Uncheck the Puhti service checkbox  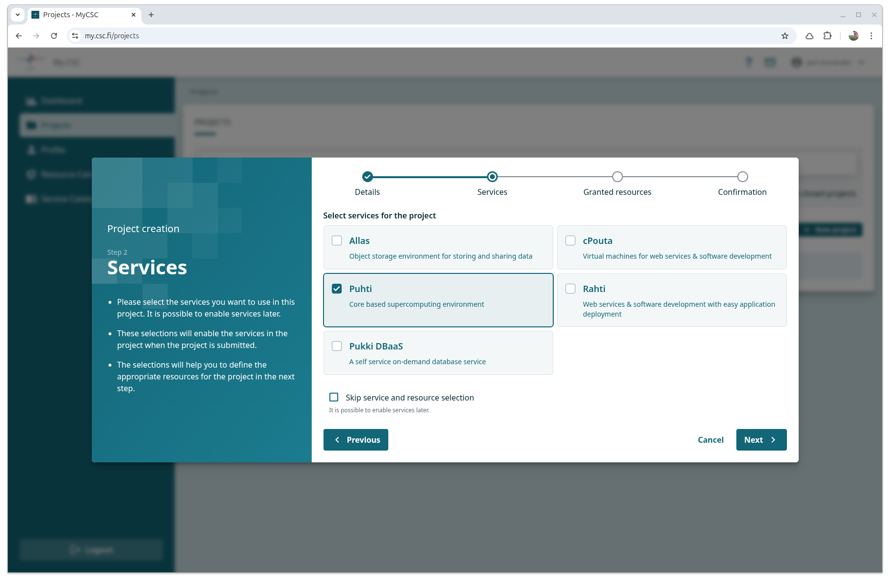pyautogui.click(x=337, y=289)
